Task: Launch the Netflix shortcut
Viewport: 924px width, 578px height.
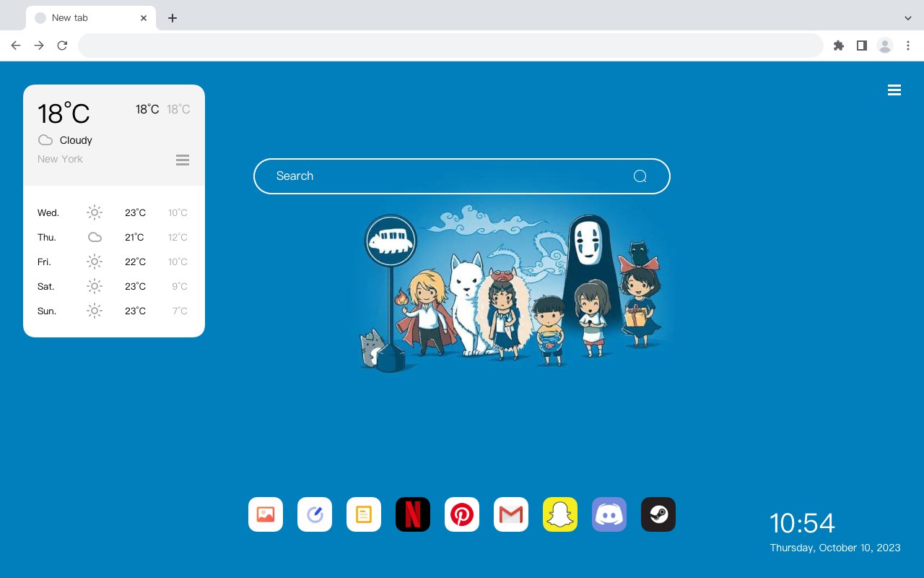Action: click(413, 514)
